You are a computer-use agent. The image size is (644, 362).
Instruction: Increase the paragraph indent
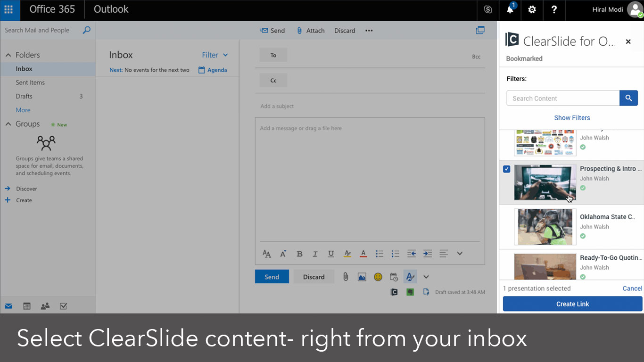428,254
